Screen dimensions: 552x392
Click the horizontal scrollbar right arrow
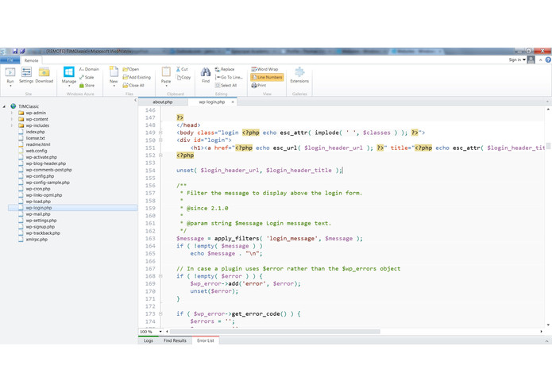point(542,332)
